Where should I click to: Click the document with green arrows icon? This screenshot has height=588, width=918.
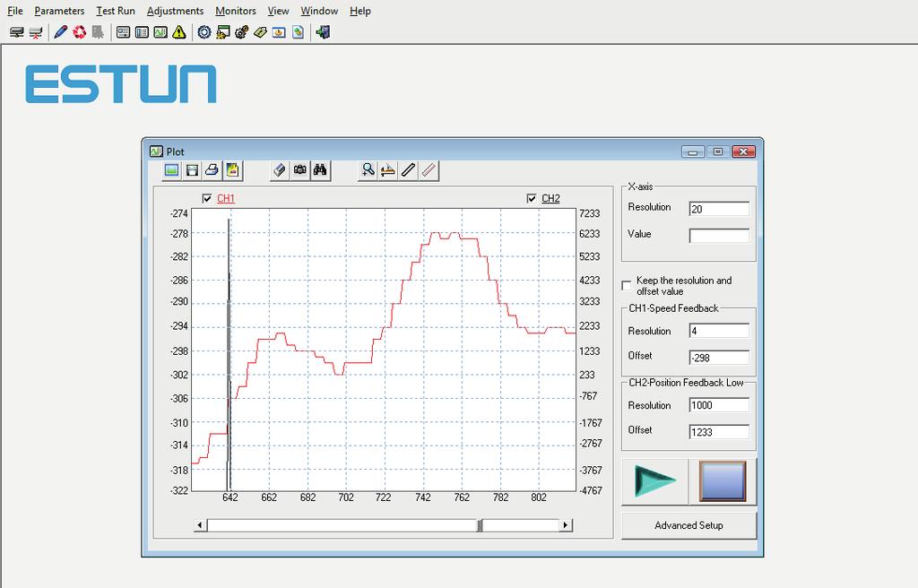pyautogui.click(x=298, y=32)
